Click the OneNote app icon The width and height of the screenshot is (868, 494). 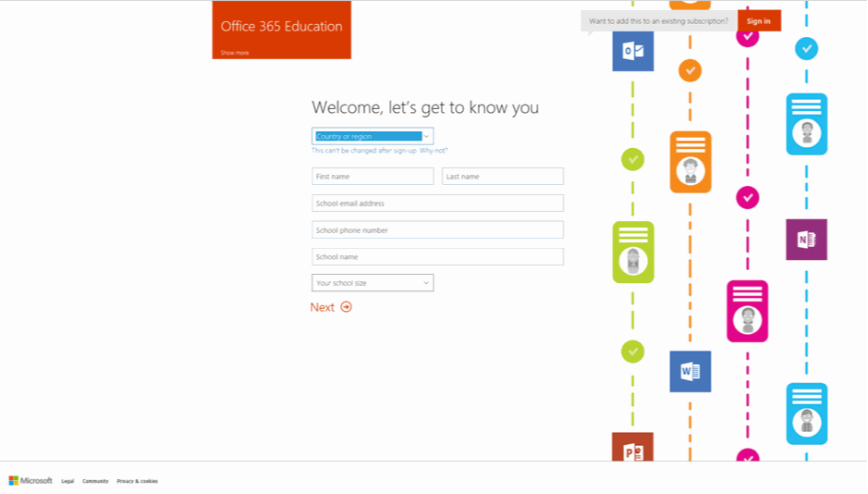(807, 240)
